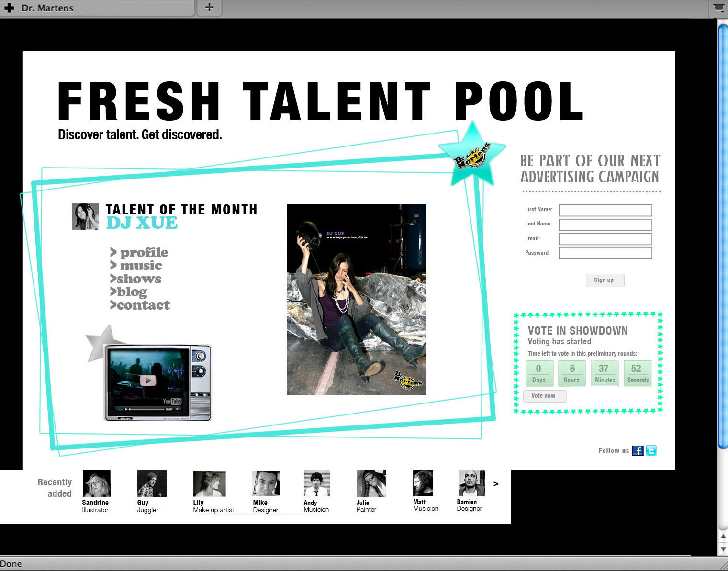Click the Minutes countdown box
Viewport: 728px width, 571px height.
tap(605, 373)
